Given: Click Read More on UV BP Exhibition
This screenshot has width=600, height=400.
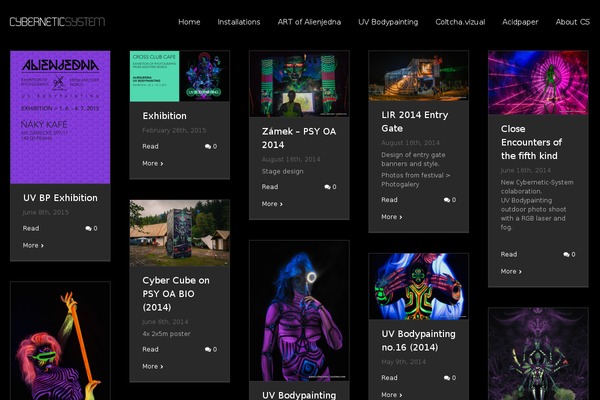Looking at the screenshot, I should [x=33, y=237].
